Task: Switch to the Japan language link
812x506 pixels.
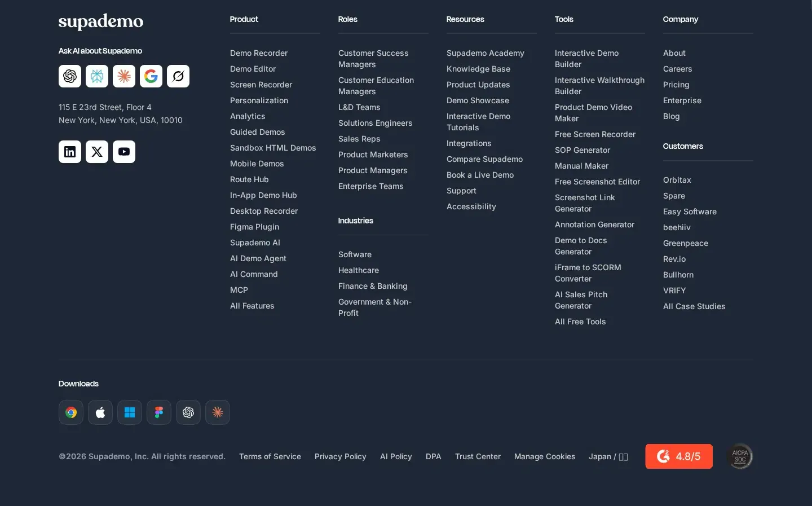Action: 608,456
